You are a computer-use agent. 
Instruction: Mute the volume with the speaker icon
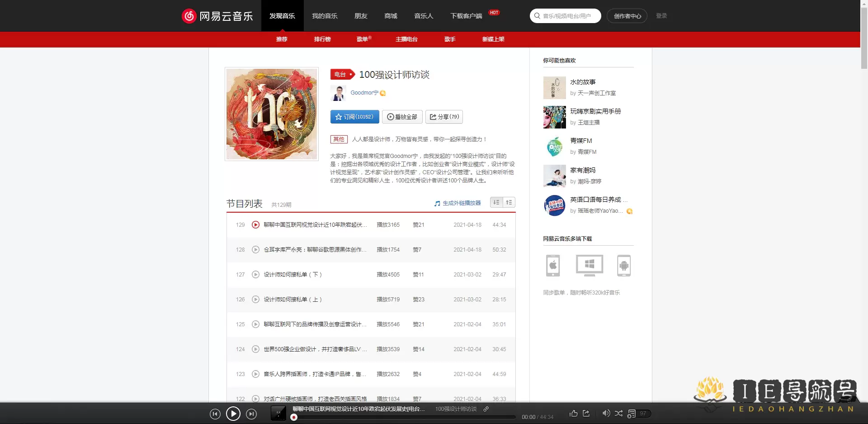(606, 414)
